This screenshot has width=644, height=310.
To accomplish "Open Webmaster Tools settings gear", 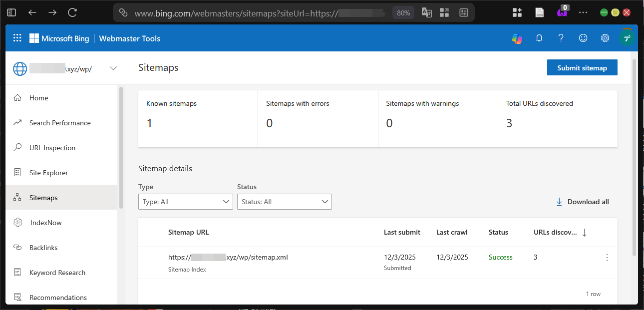I will (605, 38).
